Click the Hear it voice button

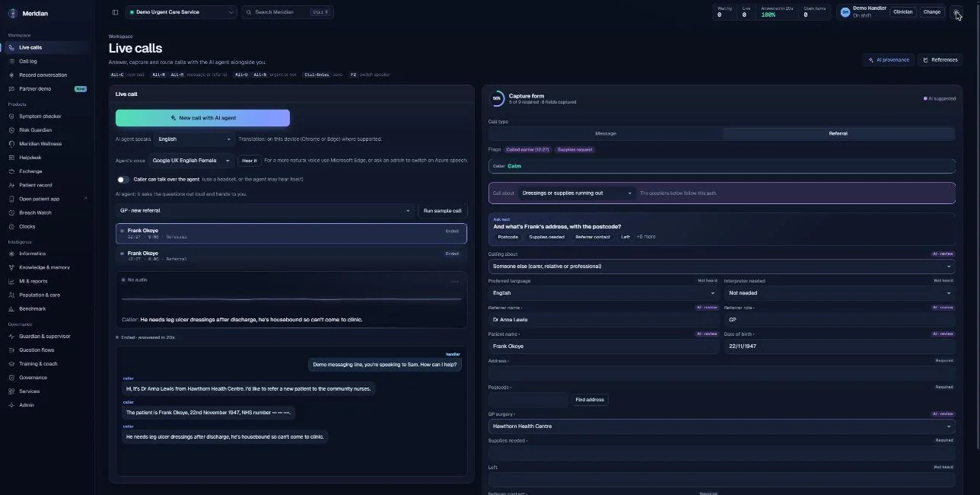tap(249, 161)
